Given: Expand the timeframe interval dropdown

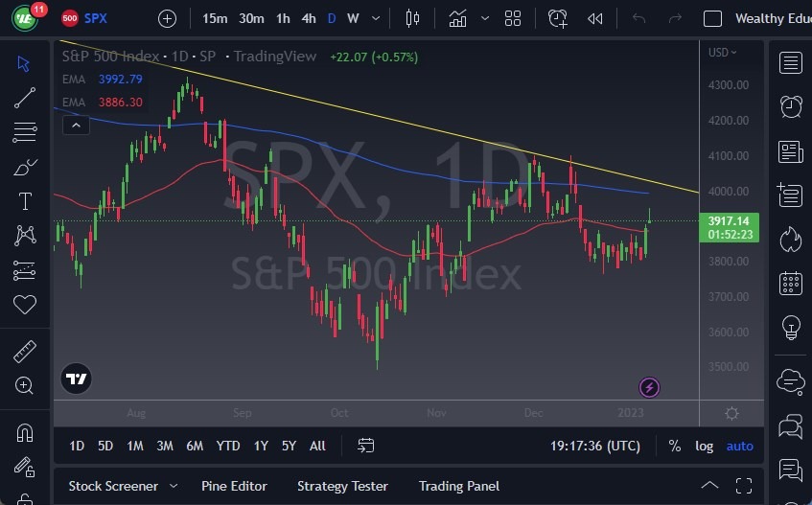Looking at the screenshot, I should point(376,18).
